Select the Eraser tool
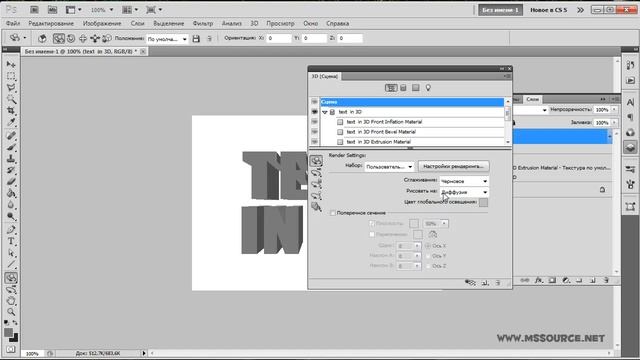640x360 pixels. tap(11, 181)
